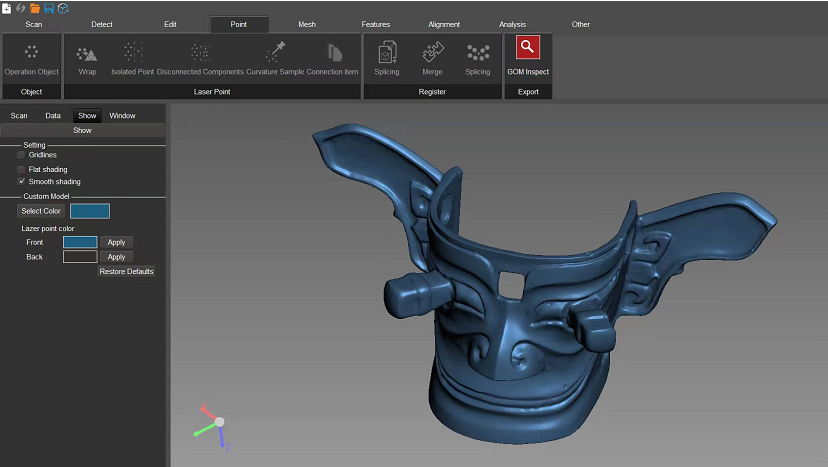Click the Other ribbon tab
Viewport: 828px width, 467px height.
pos(580,24)
